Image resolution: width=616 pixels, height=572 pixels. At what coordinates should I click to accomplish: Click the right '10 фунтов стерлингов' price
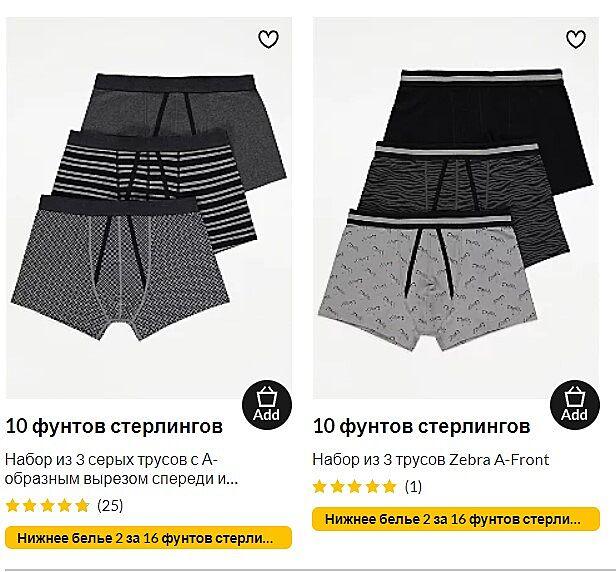click(422, 426)
